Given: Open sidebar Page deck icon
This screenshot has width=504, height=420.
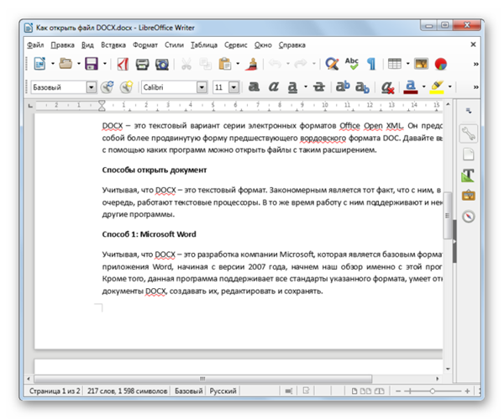Looking at the screenshot, I should tap(469, 155).
